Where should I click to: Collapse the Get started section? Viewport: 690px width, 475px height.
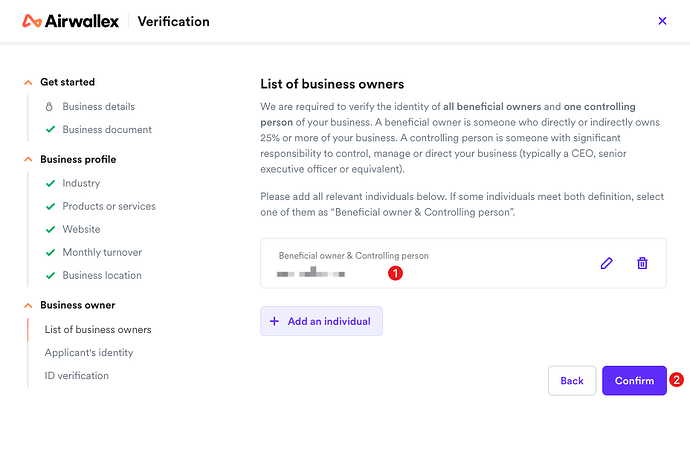pos(28,82)
